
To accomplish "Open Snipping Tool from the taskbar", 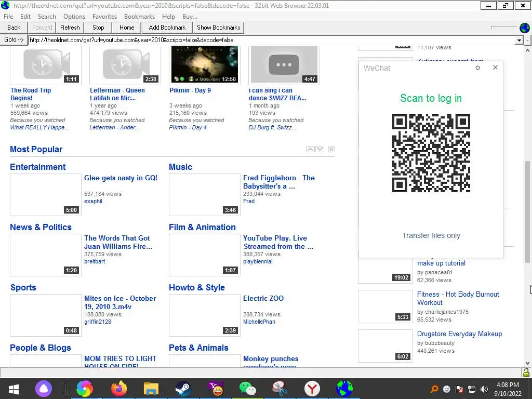I will click(280, 389).
